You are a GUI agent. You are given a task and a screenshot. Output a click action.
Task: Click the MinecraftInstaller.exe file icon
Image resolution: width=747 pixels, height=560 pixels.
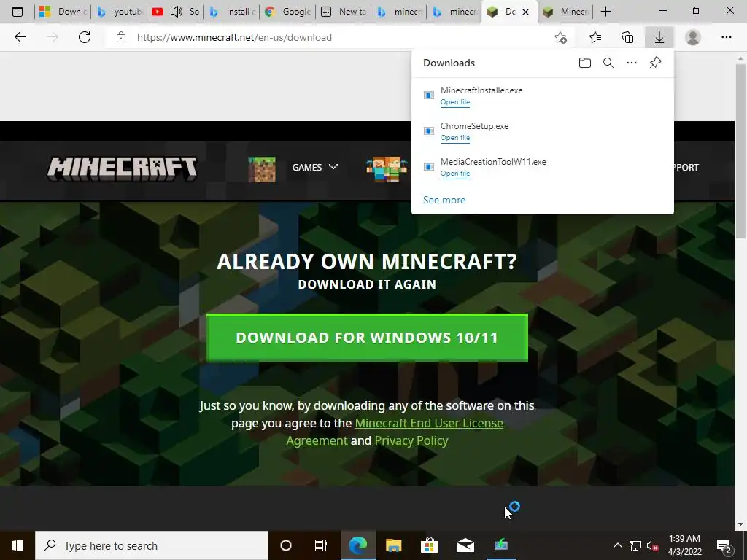[x=429, y=96]
